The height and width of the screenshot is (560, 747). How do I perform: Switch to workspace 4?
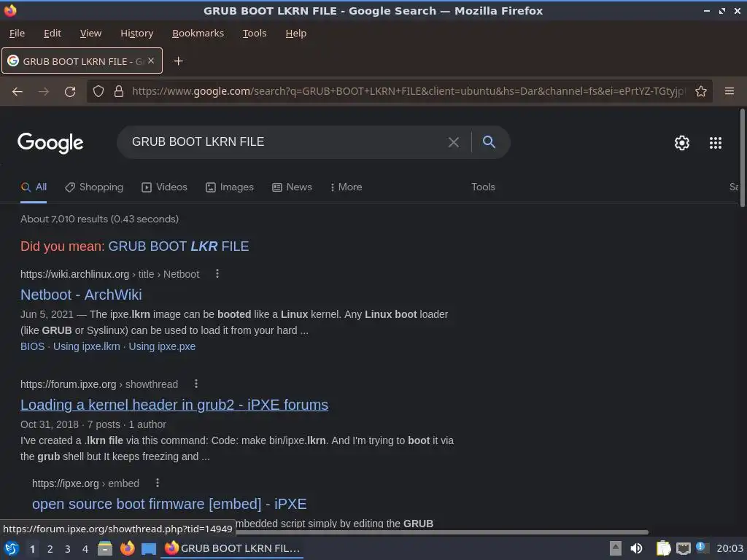(85, 549)
